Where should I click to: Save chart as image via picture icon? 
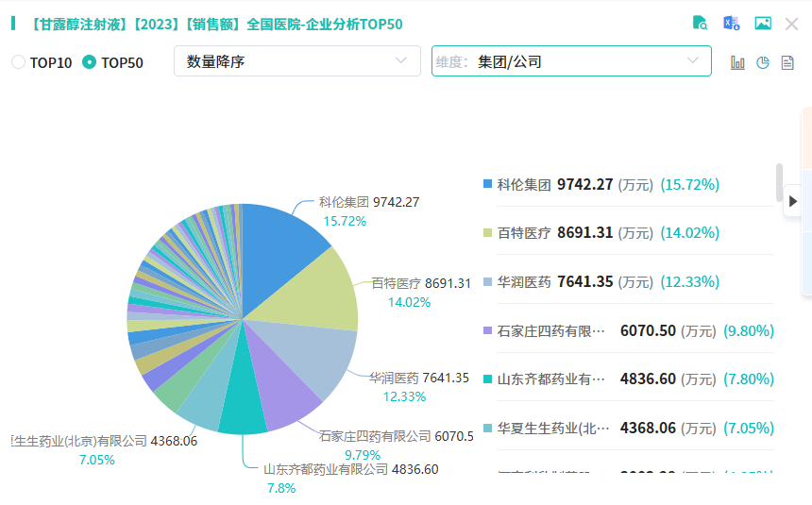point(763,24)
